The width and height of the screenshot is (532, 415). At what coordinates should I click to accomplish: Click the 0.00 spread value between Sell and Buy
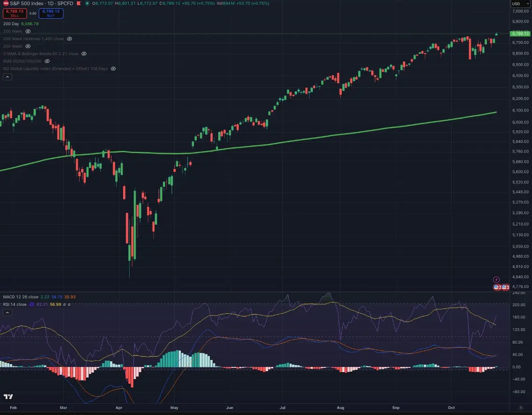point(33,13)
